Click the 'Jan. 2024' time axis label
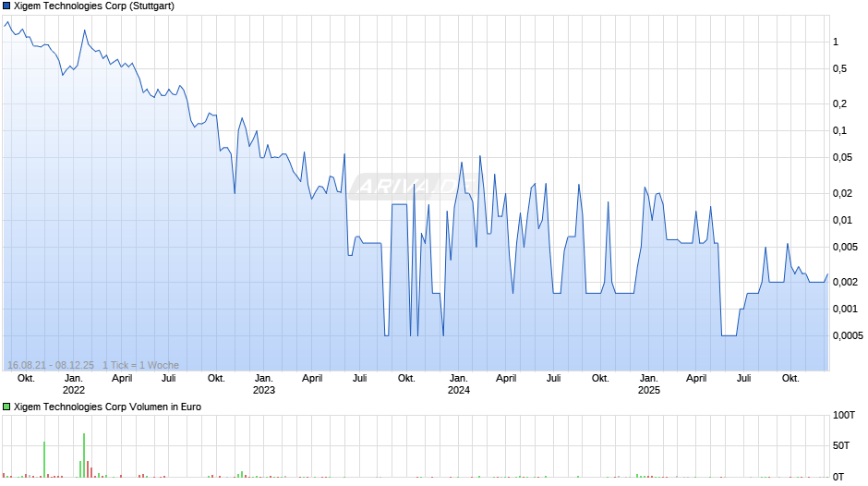Viewport: 868px width, 486px height. 458,384
